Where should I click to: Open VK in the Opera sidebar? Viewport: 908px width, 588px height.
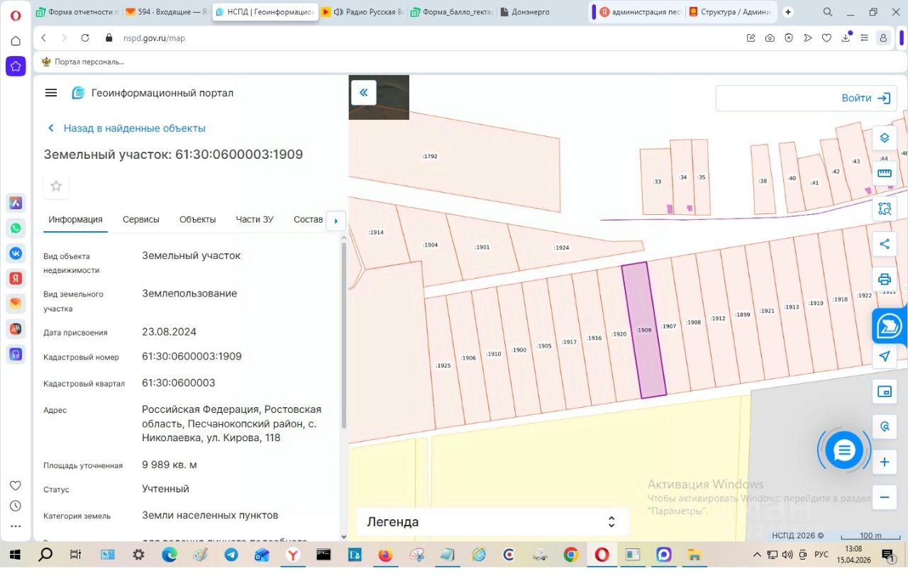tap(16, 253)
